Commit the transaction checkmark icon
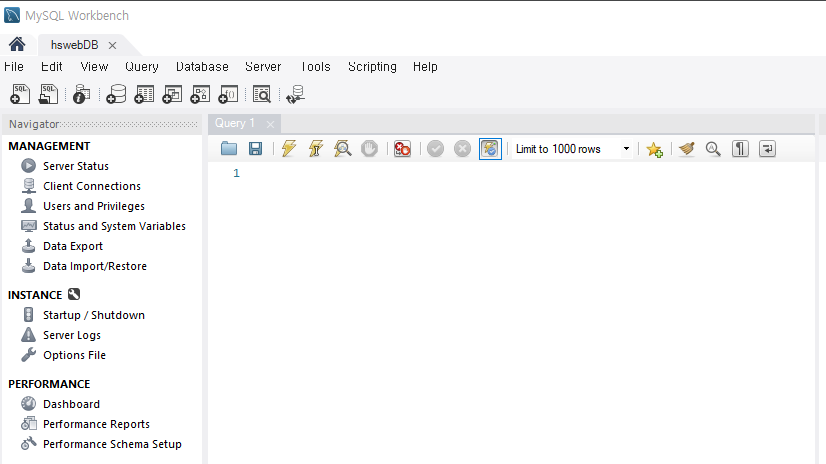826x464 pixels. [435, 149]
